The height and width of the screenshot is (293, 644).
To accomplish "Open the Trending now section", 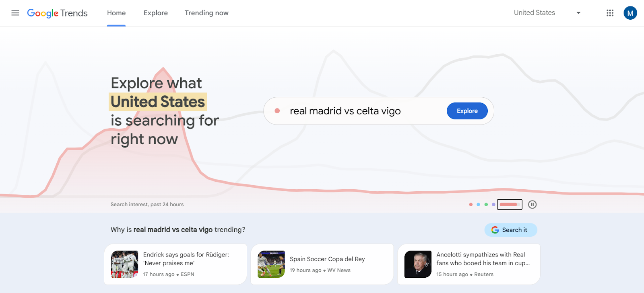I will point(206,12).
